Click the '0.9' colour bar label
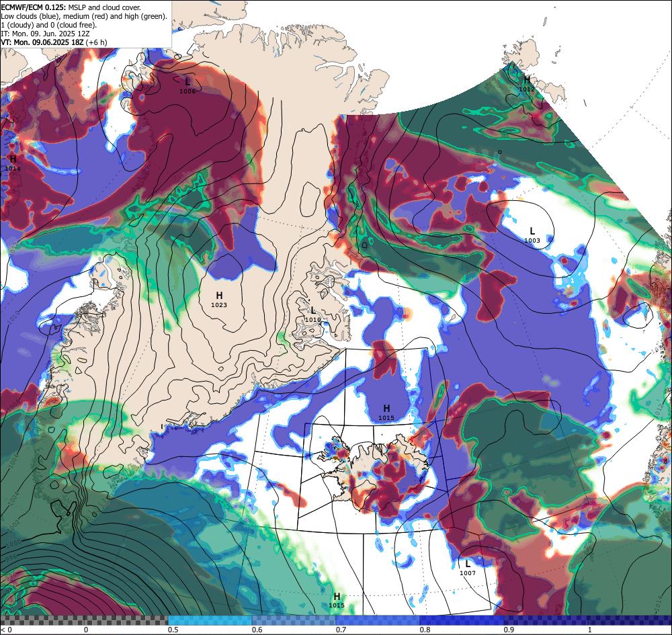Screen dimensions: 672x635 pos(509,630)
